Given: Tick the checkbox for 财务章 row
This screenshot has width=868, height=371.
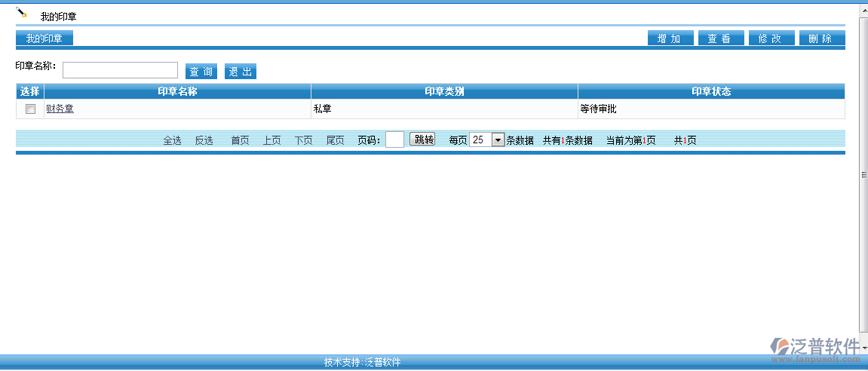Looking at the screenshot, I should [x=30, y=109].
